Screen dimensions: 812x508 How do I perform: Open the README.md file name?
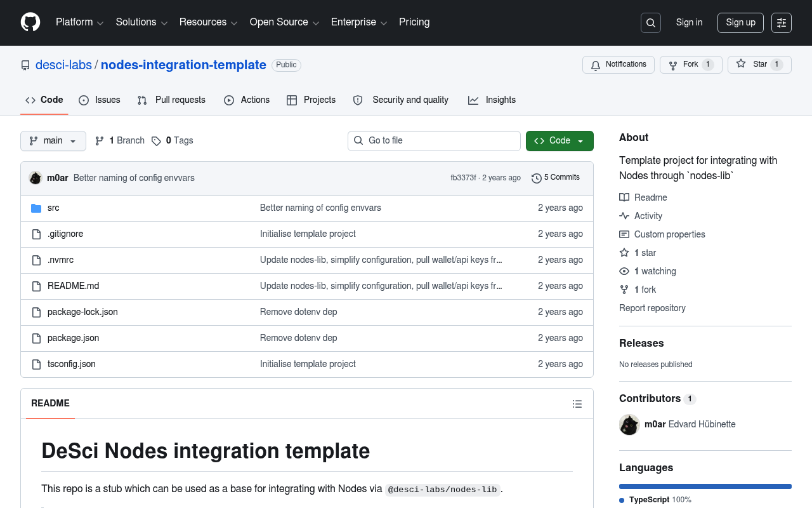coord(74,286)
